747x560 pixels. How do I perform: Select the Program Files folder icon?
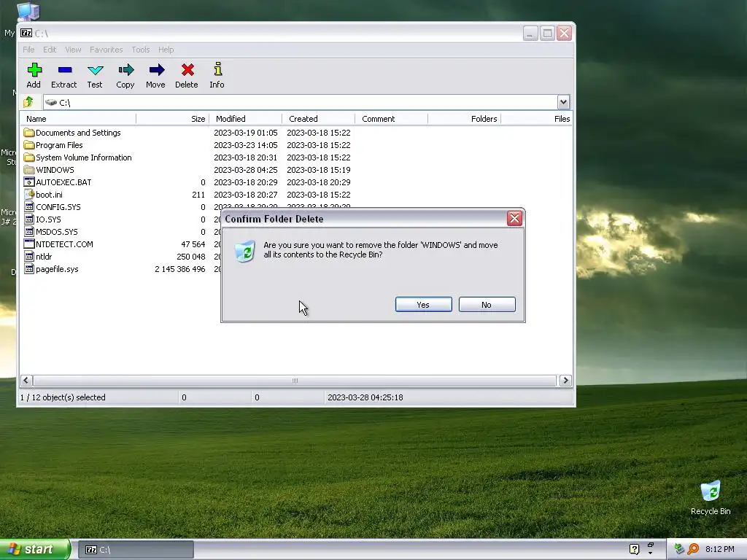point(29,145)
